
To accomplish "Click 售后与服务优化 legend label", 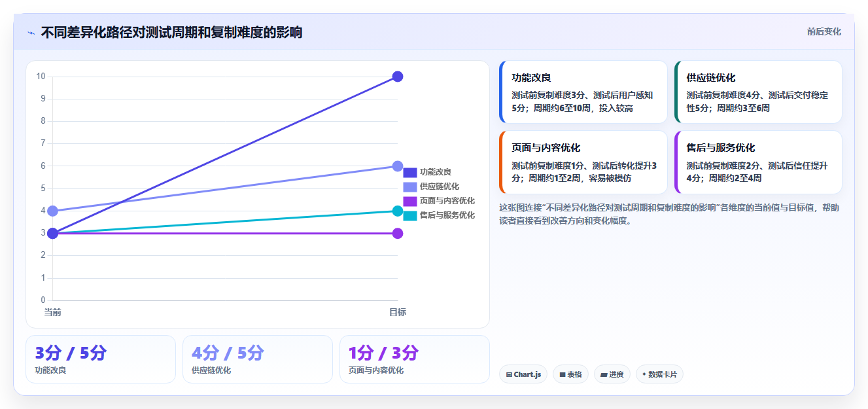I will pos(447,215).
